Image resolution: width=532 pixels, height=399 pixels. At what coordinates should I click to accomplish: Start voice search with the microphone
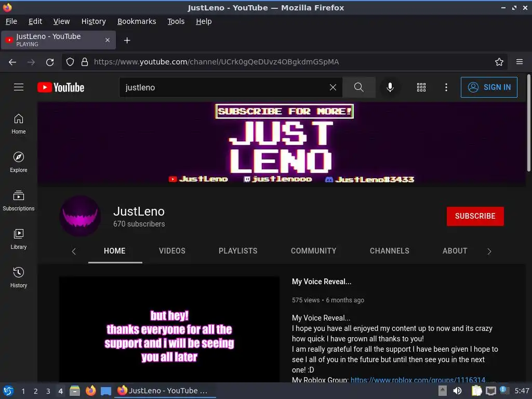point(390,87)
